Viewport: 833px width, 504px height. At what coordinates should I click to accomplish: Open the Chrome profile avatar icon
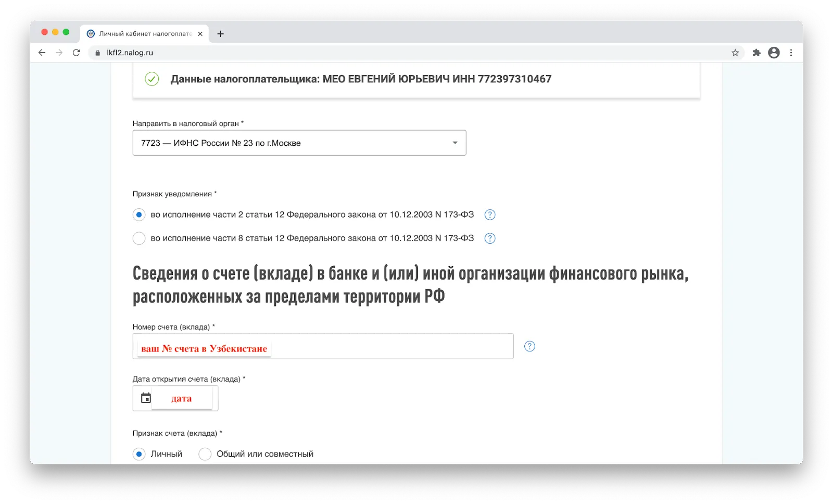click(x=774, y=53)
